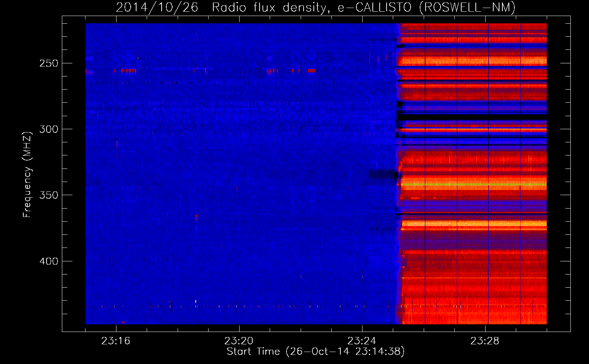Click the 'Start Time (26-Oct-14 23:14:38)' label
The image size is (589, 364).
click(x=316, y=352)
